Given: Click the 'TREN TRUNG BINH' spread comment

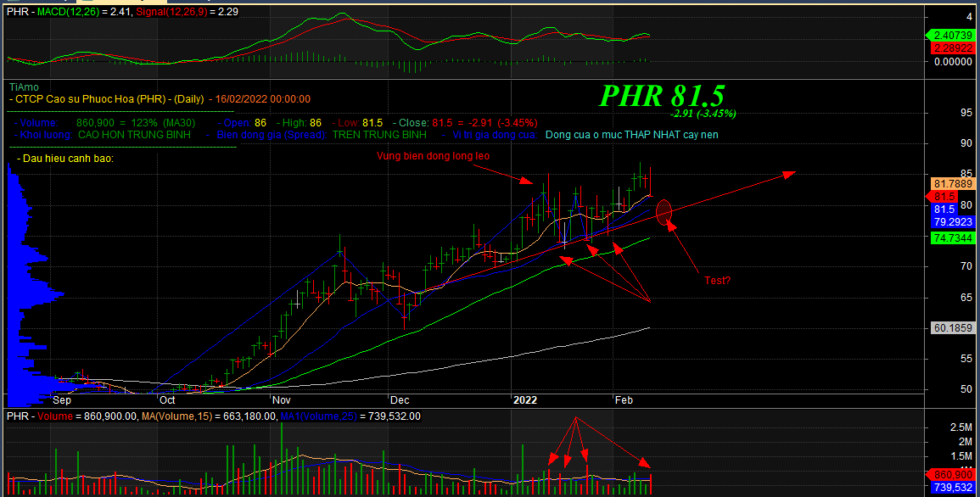Looking at the screenshot, I should click(x=379, y=135).
